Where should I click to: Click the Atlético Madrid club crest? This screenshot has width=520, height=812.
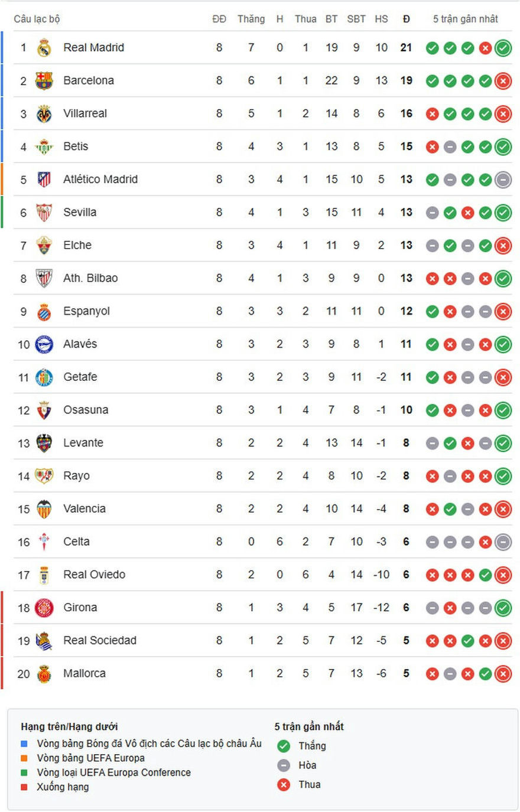coord(44,180)
